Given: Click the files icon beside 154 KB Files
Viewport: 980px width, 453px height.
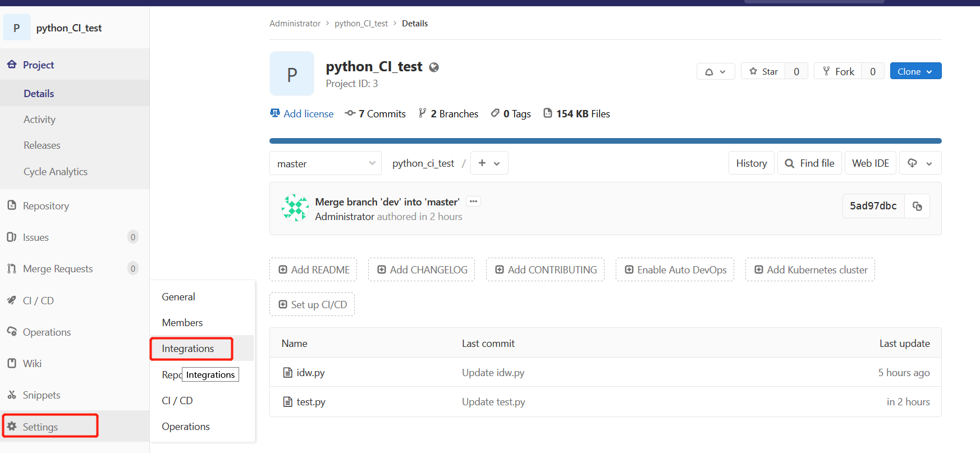Looking at the screenshot, I should coord(548,113).
